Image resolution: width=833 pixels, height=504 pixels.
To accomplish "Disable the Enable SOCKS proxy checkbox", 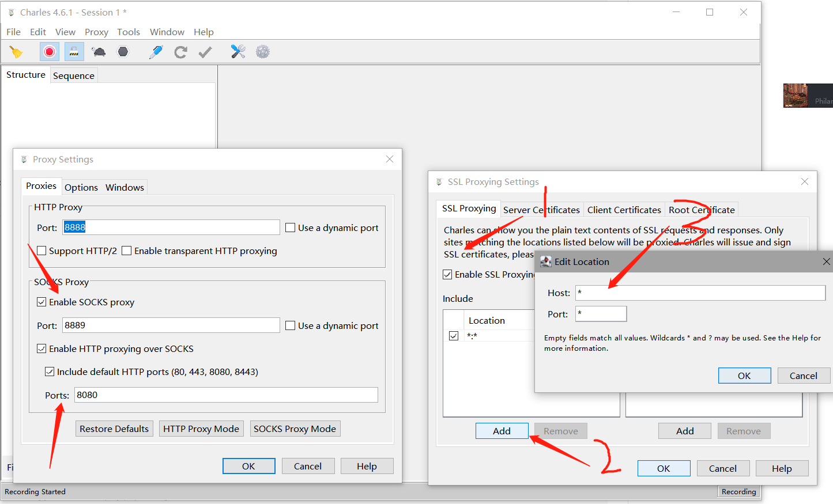I will pyautogui.click(x=42, y=302).
